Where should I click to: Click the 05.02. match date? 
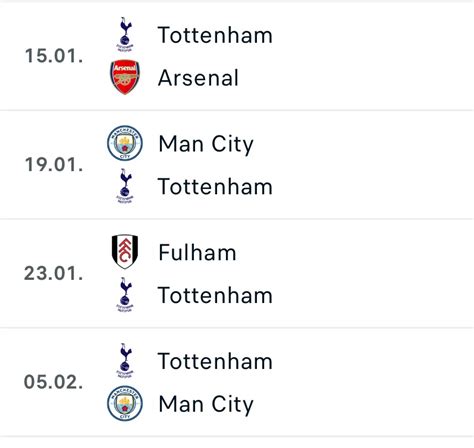point(54,382)
